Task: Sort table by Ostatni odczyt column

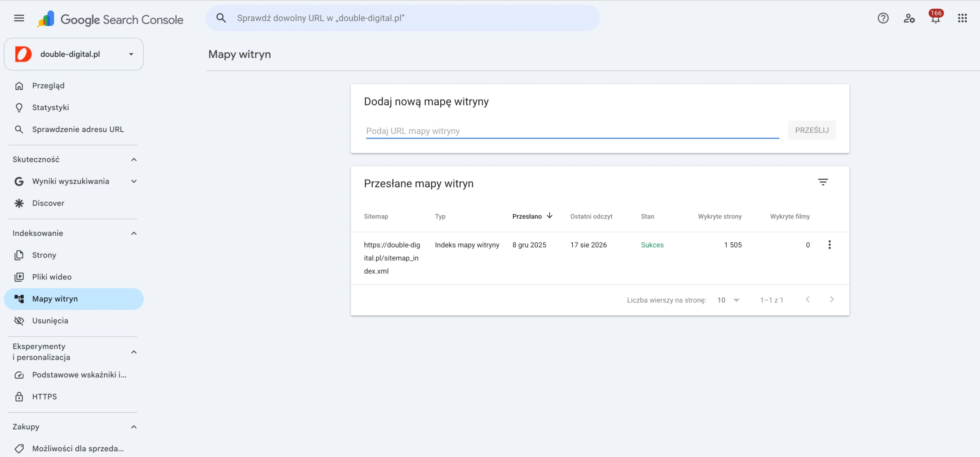Action: click(x=591, y=216)
